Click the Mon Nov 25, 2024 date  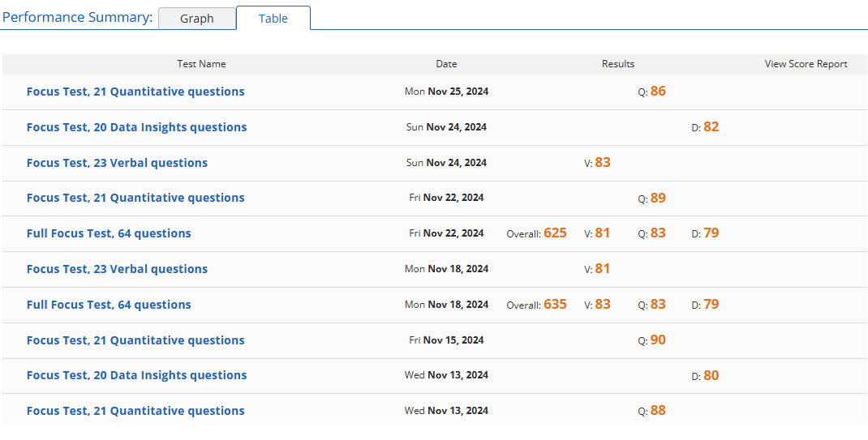[x=446, y=92]
